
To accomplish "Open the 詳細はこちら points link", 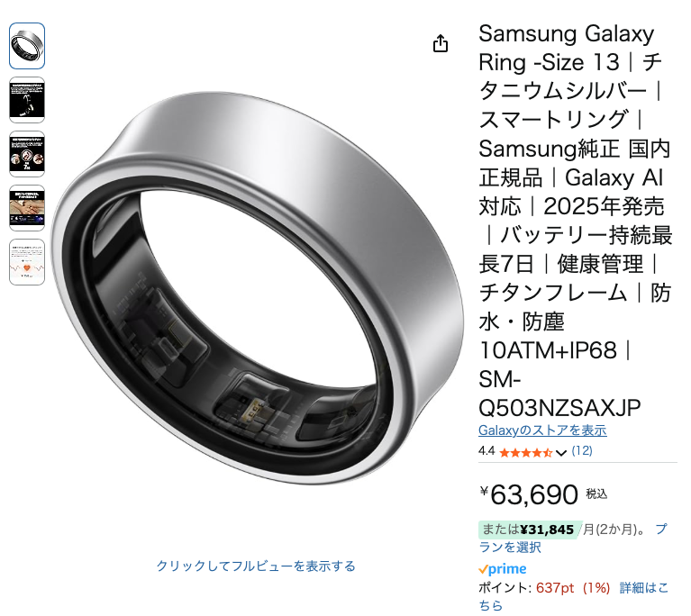I will (x=643, y=588).
